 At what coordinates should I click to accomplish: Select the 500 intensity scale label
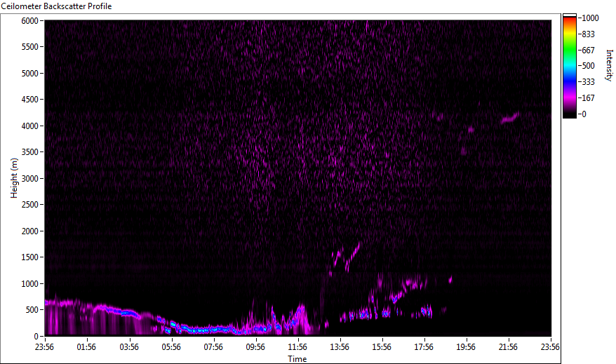pyautogui.click(x=588, y=66)
